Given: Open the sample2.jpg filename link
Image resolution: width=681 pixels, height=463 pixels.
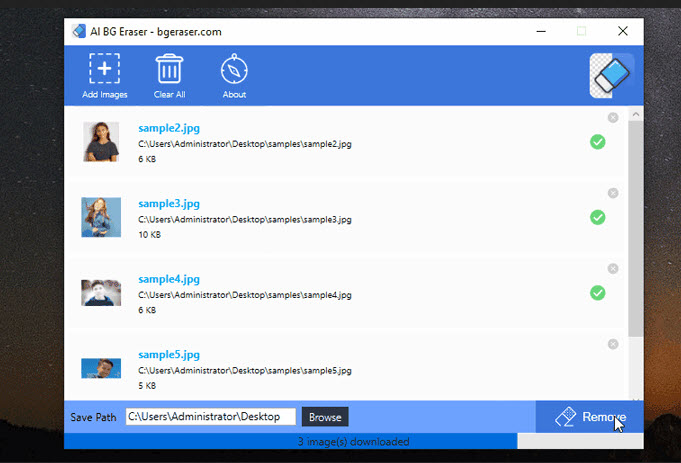Looking at the screenshot, I should (169, 128).
